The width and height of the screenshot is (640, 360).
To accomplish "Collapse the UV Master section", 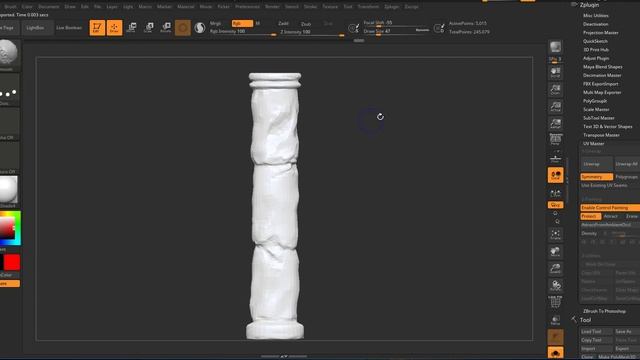I will [593, 144].
